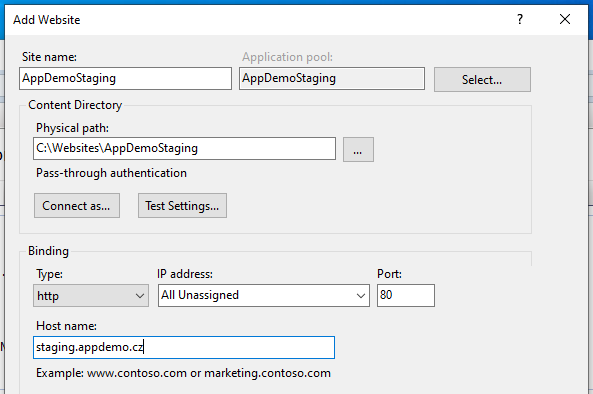Image resolution: width=593 pixels, height=394 pixels.
Task: Click the help question mark icon
Action: [x=520, y=19]
